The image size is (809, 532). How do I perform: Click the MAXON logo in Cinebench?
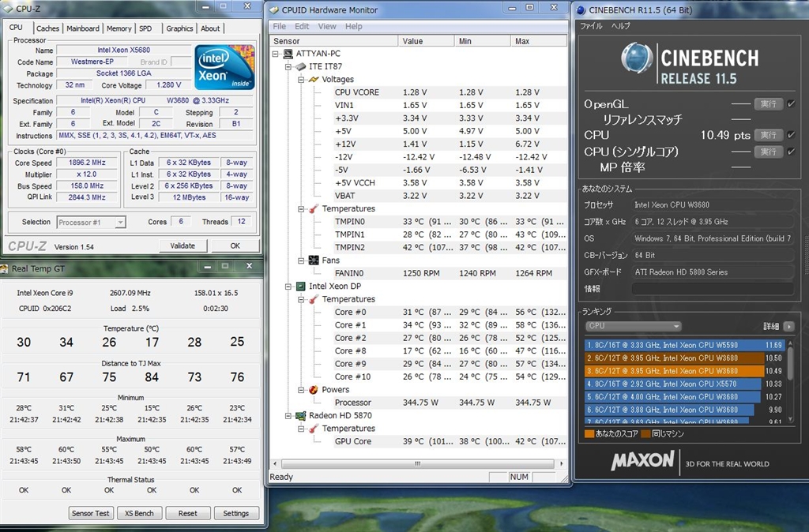643,460
